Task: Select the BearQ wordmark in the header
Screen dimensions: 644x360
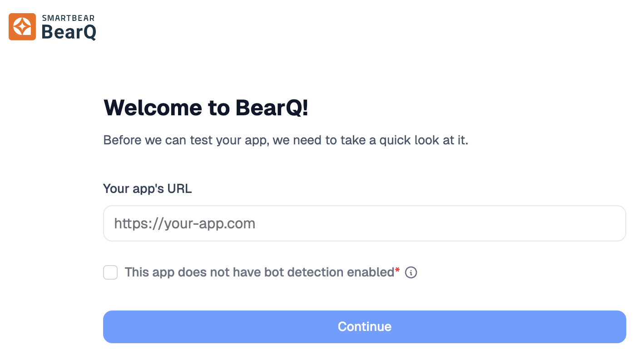Action: tap(69, 32)
